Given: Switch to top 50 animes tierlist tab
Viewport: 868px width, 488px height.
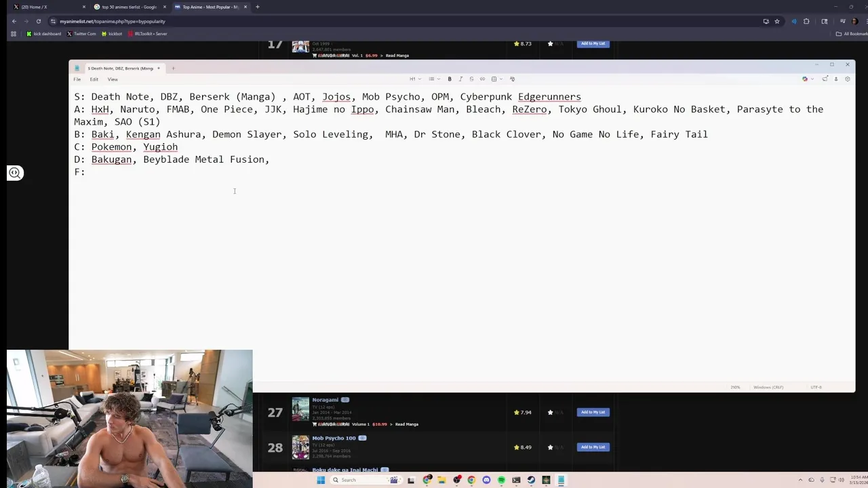Looking at the screenshot, I should click(130, 7).
